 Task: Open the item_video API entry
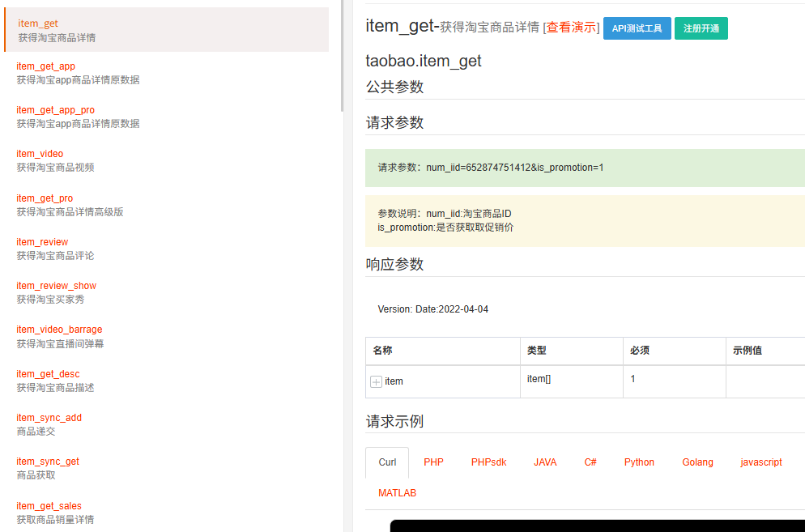(x=40, y=154)
